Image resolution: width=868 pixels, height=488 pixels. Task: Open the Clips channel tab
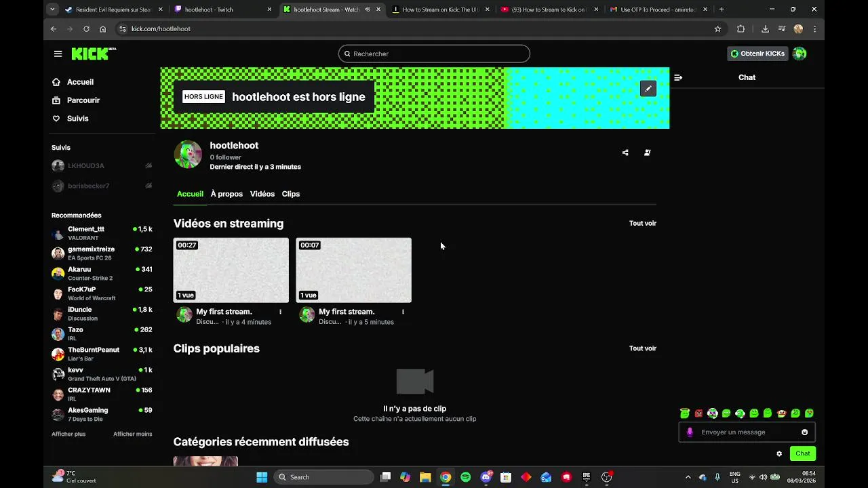coord(291,194)
